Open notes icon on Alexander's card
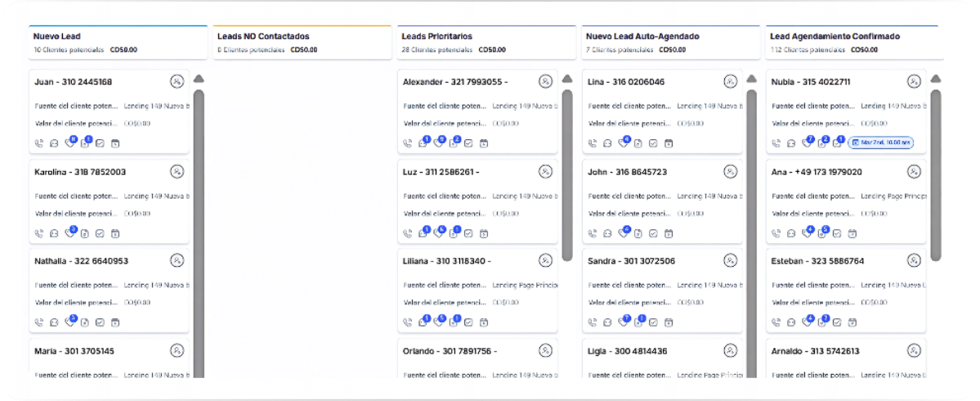The width and height of the screenshot is (980, 401). click(x=453, y=143)
